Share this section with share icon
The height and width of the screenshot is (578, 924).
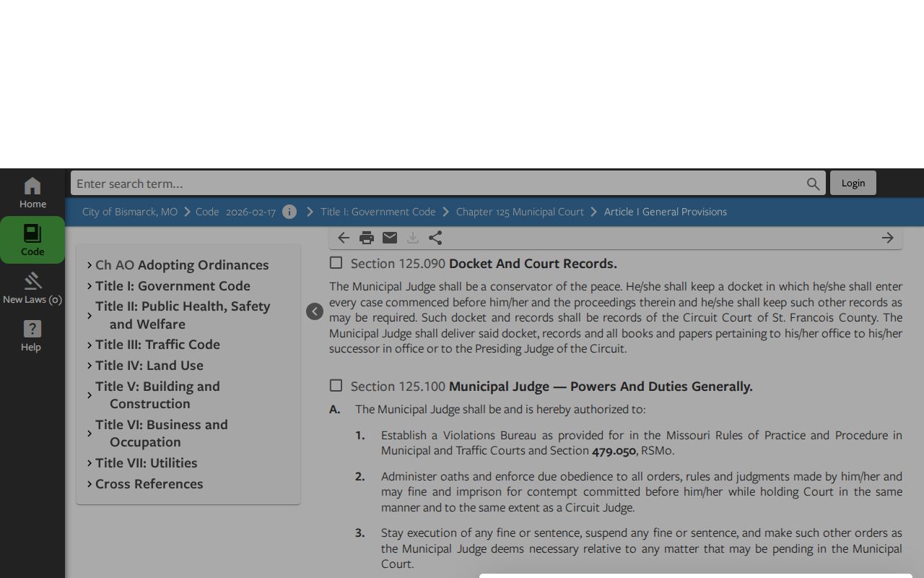tap(435, 238)
